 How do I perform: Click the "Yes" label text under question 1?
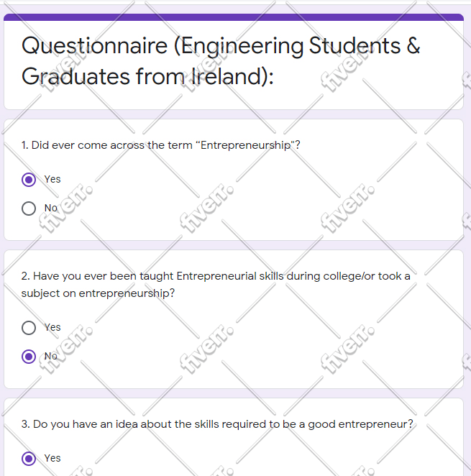[52, 179]
